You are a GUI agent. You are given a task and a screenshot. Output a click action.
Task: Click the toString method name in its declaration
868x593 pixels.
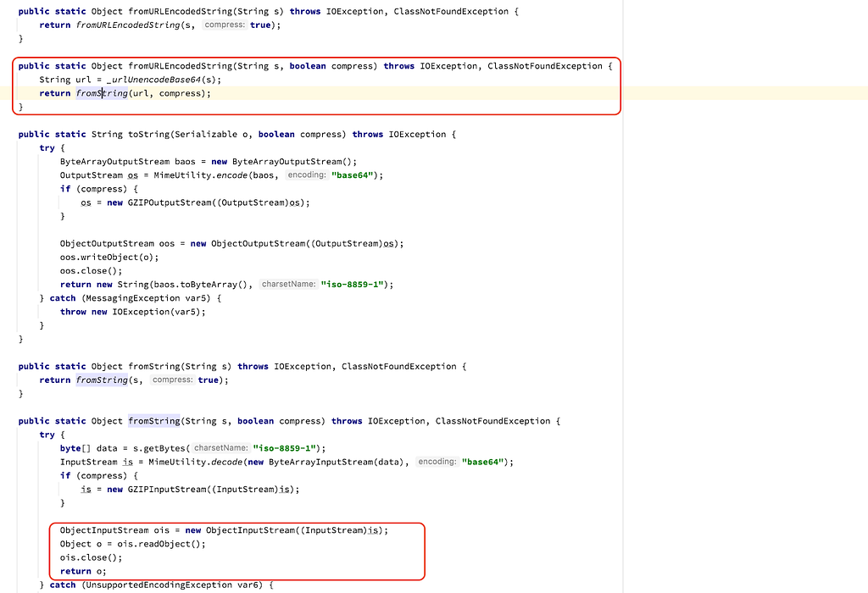[149, 135]
